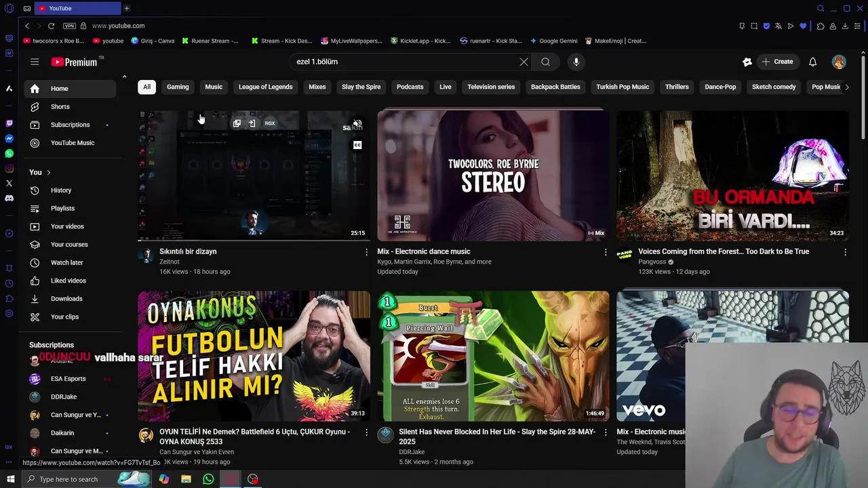Toggle the browser VPN badge
The height and width of the screenshot is (488, 868).
click(69, 26)
